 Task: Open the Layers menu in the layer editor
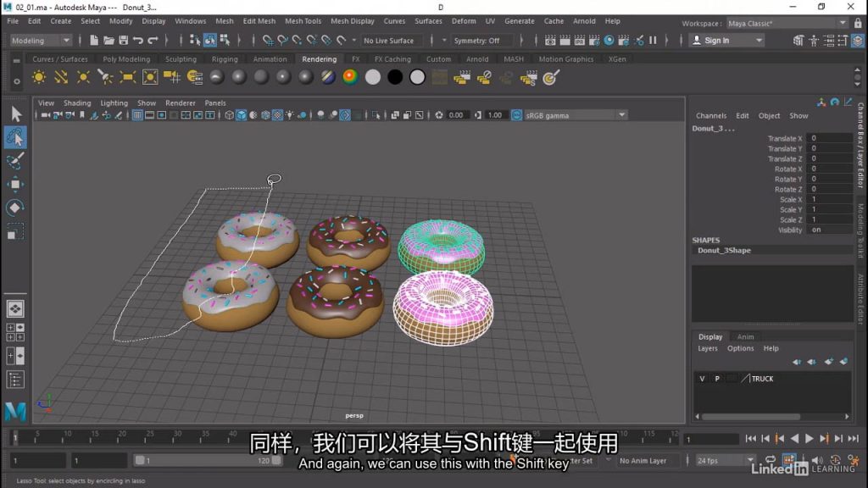click(708, 348)
